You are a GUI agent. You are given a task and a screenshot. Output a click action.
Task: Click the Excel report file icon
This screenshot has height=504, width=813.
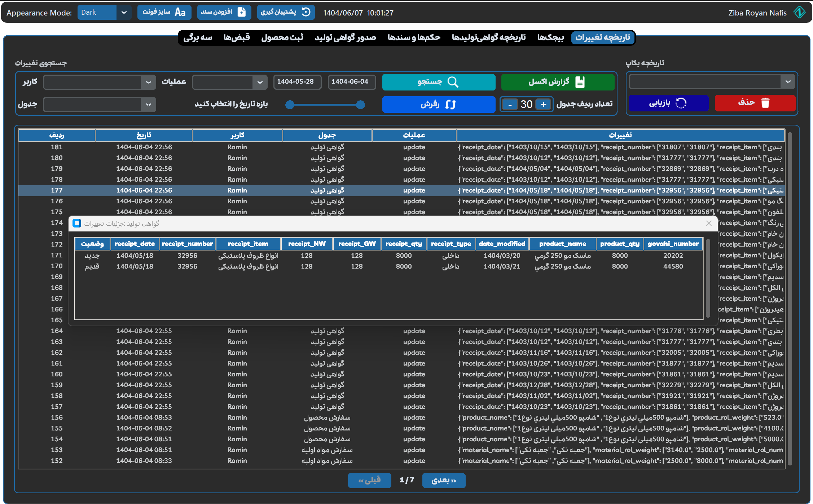580,82
